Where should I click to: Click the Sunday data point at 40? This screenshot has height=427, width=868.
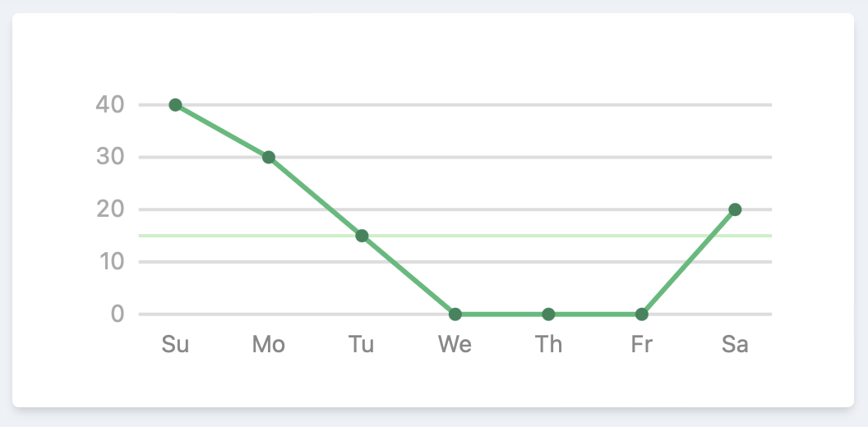pos(175,104)
